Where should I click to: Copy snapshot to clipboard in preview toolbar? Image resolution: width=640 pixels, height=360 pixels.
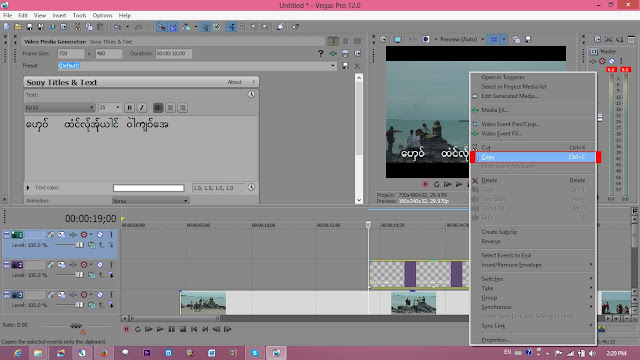coord(516,40)
